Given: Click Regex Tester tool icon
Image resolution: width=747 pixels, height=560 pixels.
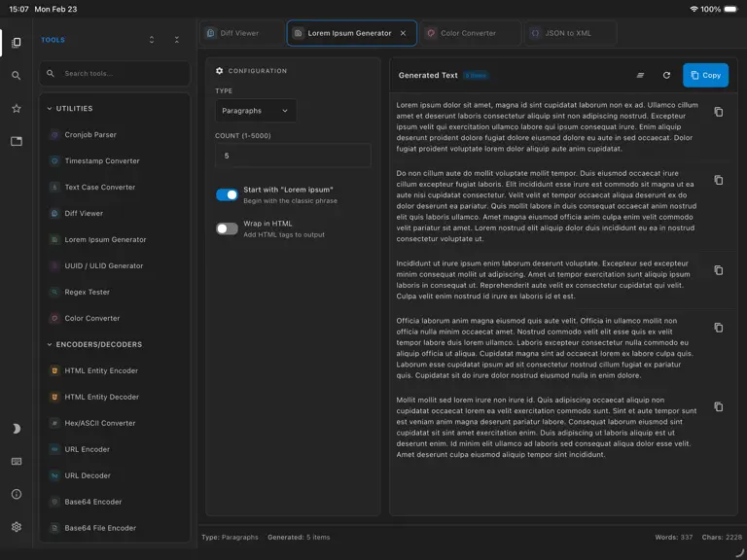Looking at the screenshot, I should [x=54, y=292].
